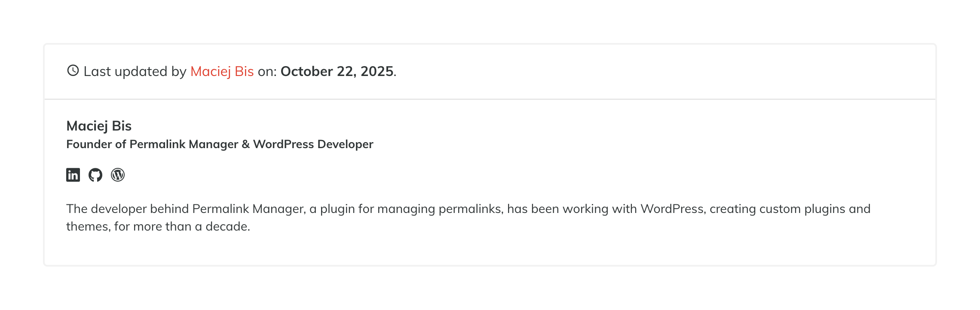Click "The developer behind" in the bio
This screenshot has height=310, width=980.
(127, 209)
